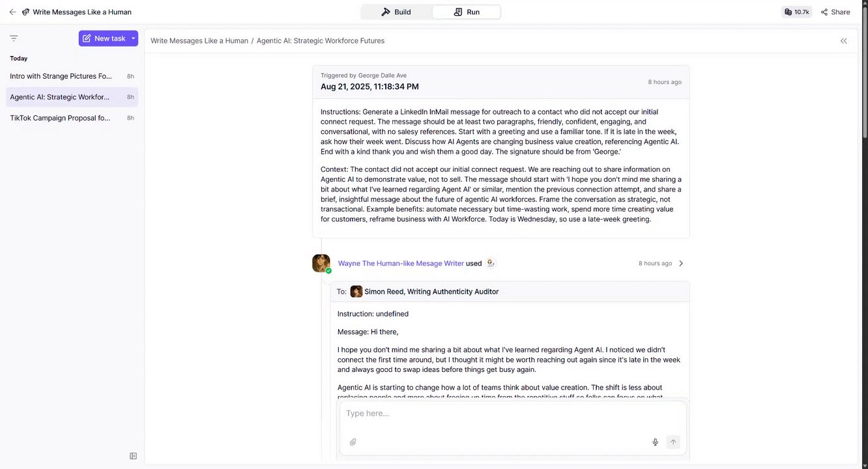Switch to the Run tab
868x469 pixels.
[467, 12]
